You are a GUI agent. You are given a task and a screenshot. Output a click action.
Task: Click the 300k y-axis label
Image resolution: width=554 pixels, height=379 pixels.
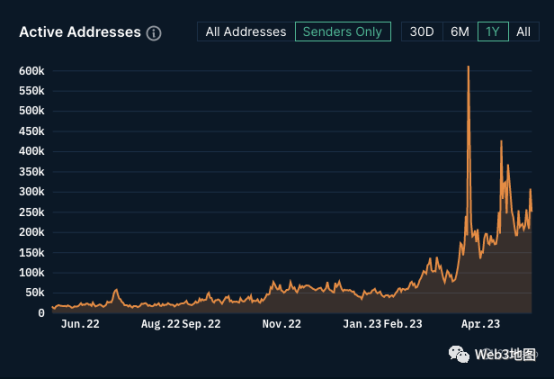click(31, 192)
